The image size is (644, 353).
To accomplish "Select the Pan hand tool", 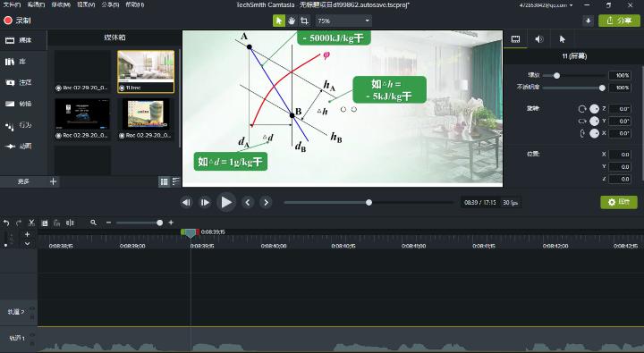I will point(292,21).
